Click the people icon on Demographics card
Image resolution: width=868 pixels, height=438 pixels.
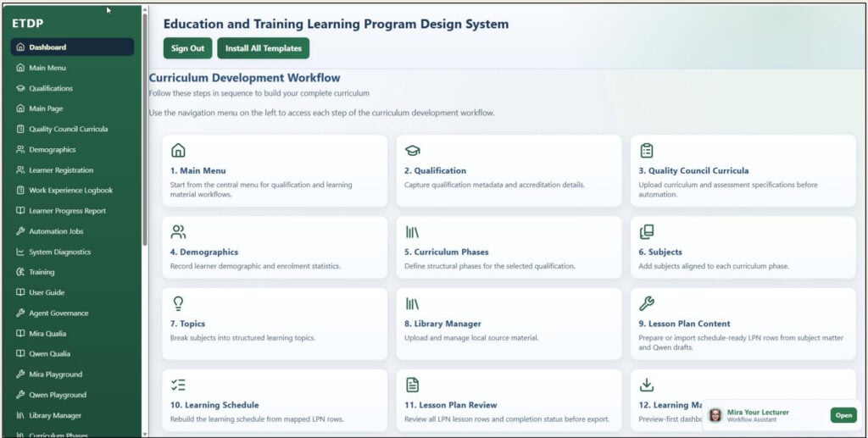pyautogui.click(x=178, y=232)
